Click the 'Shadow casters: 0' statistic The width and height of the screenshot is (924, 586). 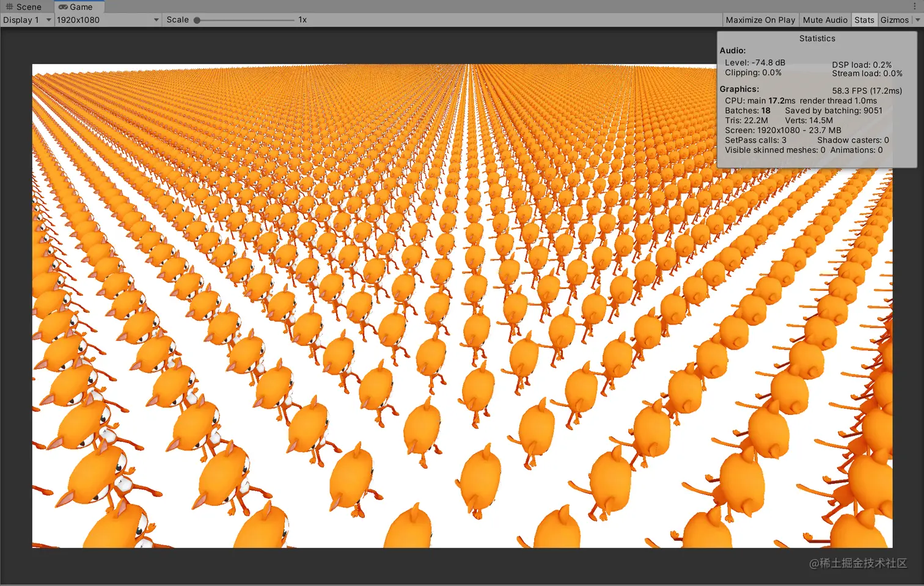853,140
